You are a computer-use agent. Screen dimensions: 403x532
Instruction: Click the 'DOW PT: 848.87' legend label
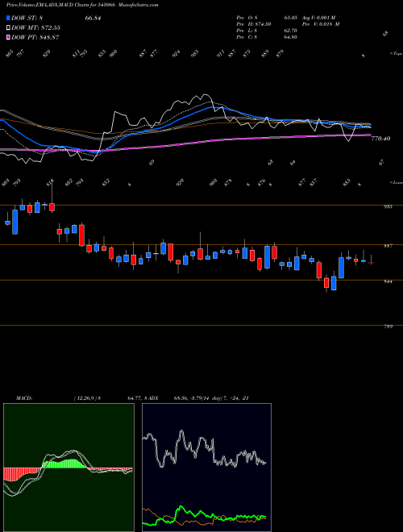[35, 37]
